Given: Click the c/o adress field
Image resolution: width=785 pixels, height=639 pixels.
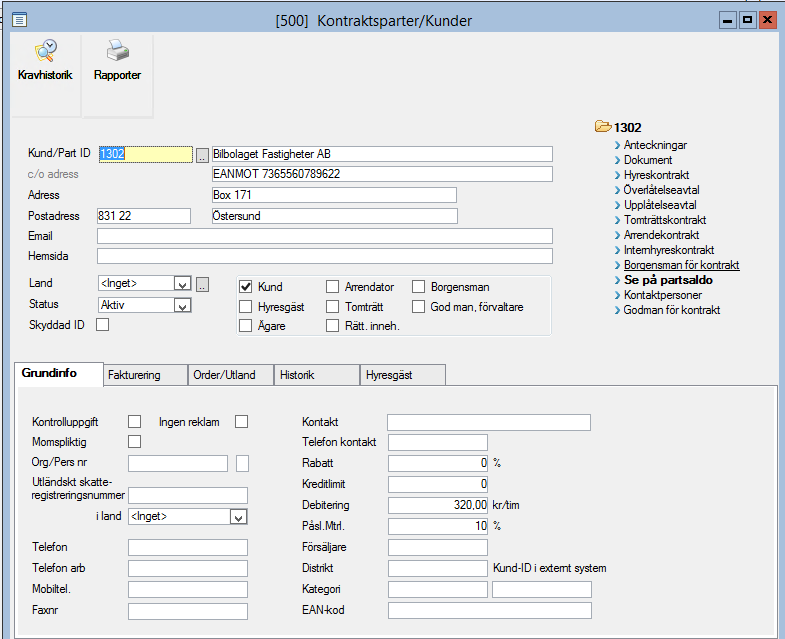Looking at the screenshot, I should 382,174.
